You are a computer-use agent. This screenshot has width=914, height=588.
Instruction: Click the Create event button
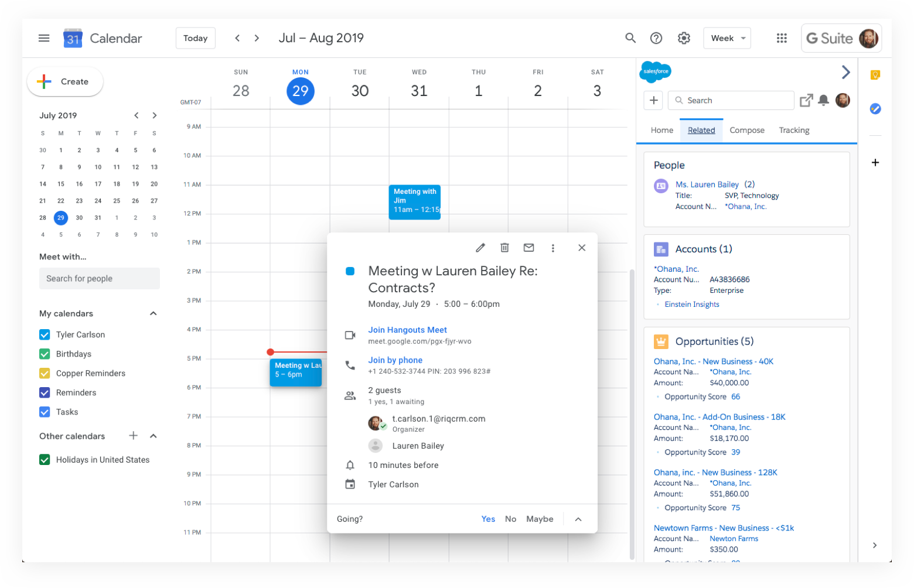[65, 81]
